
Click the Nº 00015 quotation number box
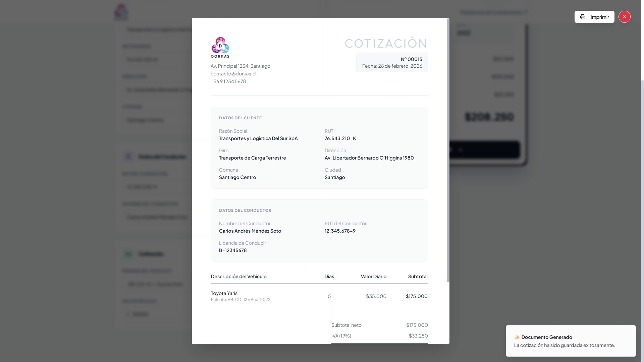[392, 62]
